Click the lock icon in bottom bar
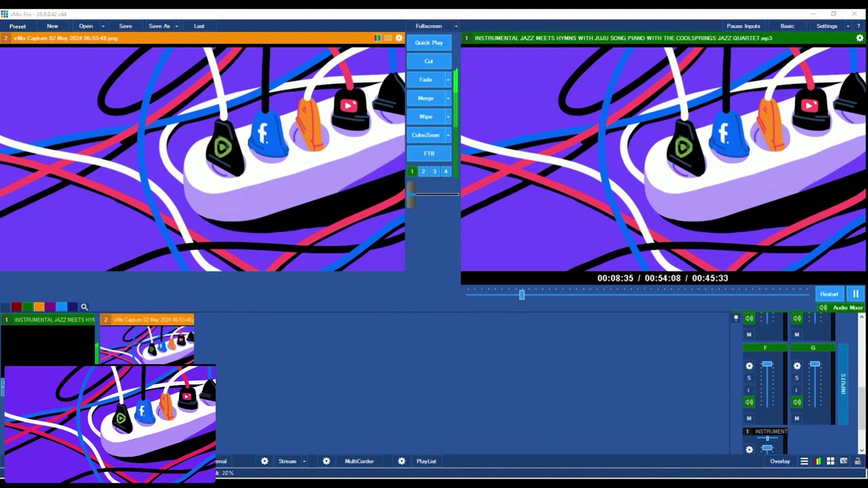868x488 pixels. click(x=857, y=461)
